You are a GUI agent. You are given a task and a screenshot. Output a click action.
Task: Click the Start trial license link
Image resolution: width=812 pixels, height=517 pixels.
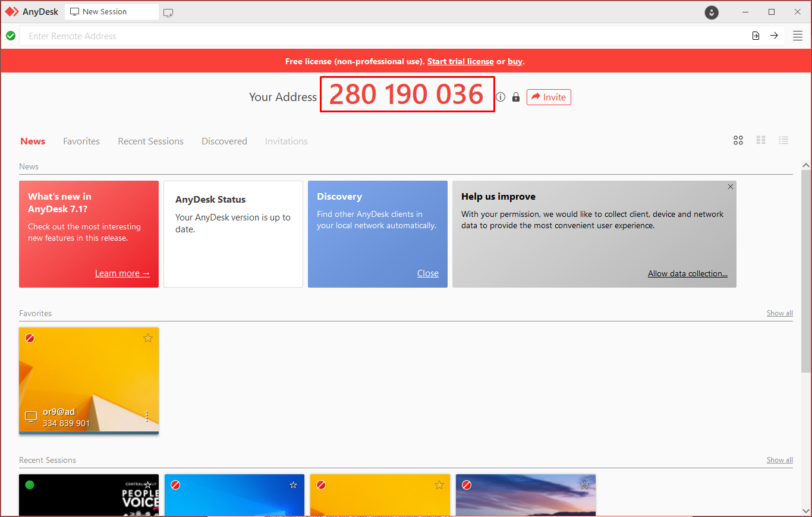tap(461, 61)
